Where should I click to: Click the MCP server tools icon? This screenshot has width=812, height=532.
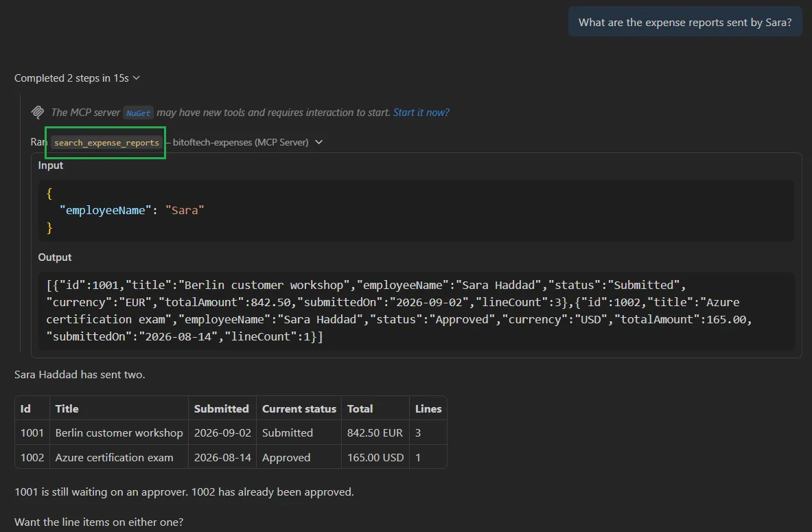tap(37, 112)
